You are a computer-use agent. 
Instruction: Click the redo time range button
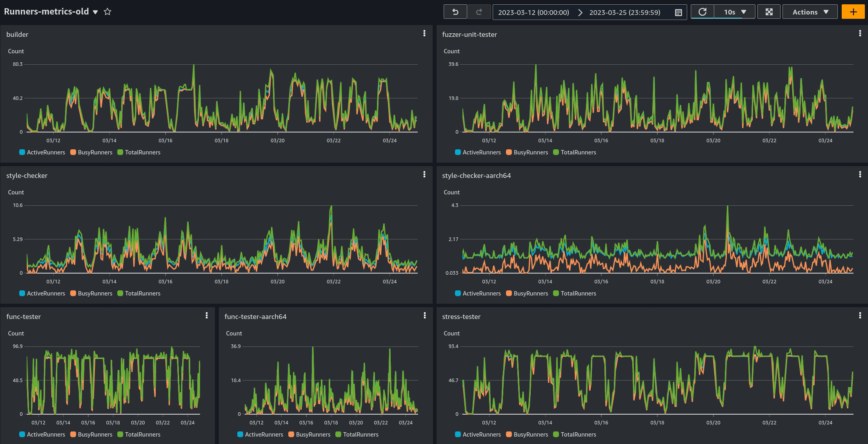[x=479, y=12]
